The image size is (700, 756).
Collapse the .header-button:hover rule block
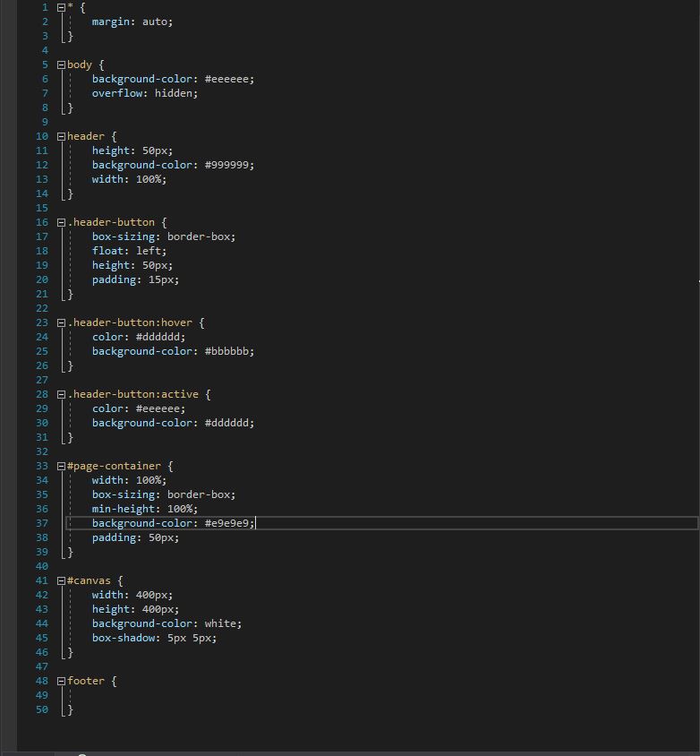[x=61, y=323]
